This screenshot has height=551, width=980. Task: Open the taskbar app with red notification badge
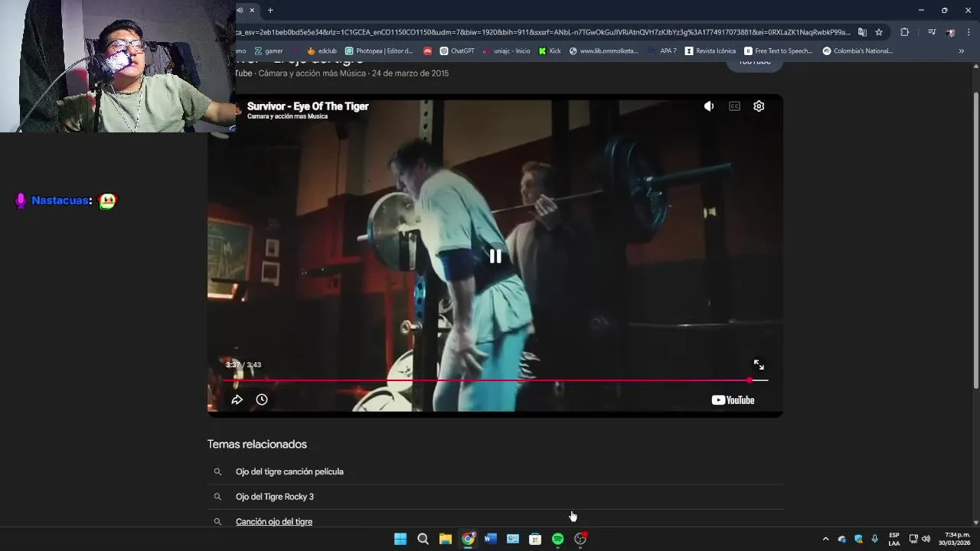click(x=580, y=539)
